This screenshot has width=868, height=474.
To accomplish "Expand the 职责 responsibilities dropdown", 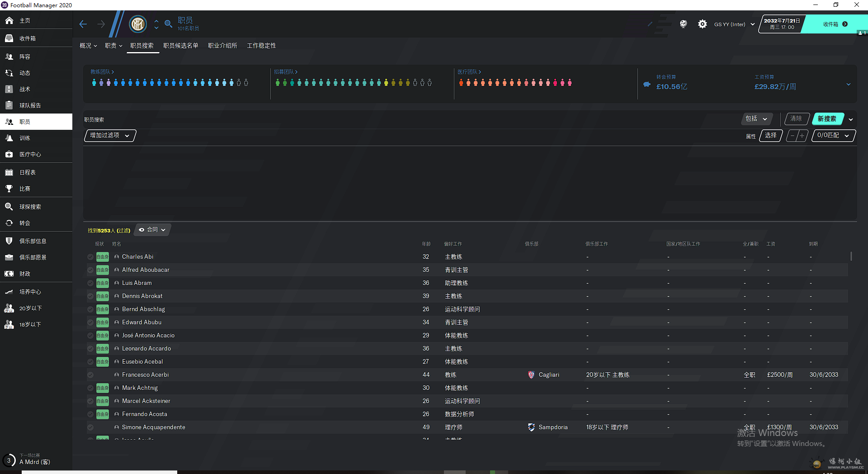I will (x=113, y=46).
